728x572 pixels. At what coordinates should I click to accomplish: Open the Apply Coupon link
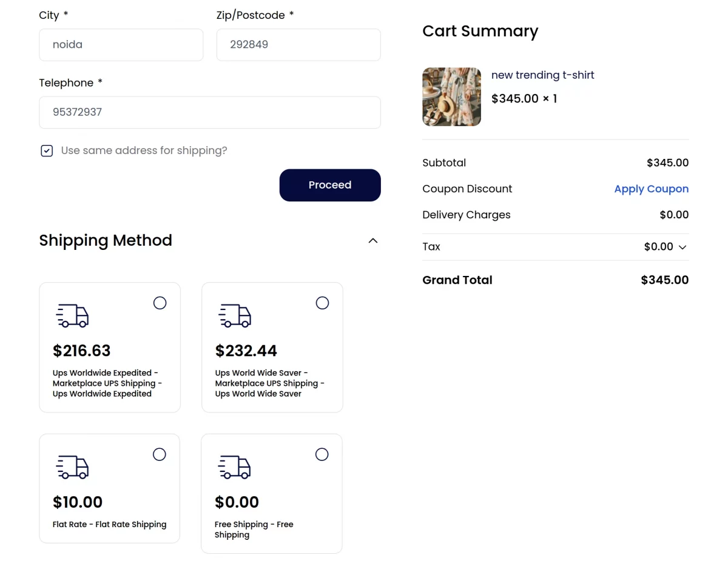(651, 189)
